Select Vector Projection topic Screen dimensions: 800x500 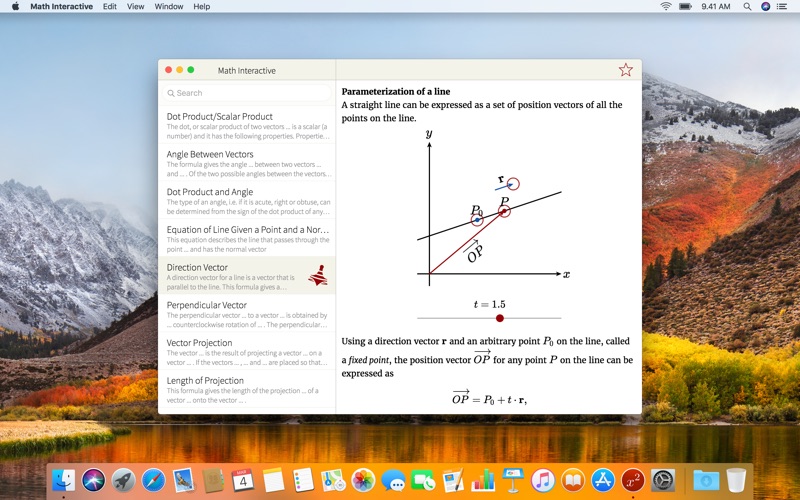247,352
